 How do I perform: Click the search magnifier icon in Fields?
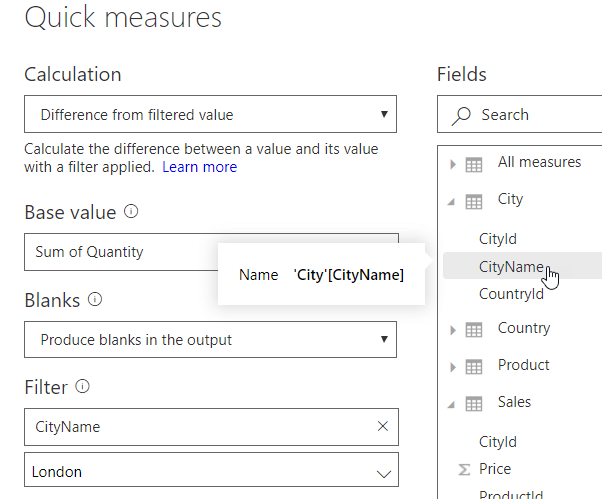point(461,115)
